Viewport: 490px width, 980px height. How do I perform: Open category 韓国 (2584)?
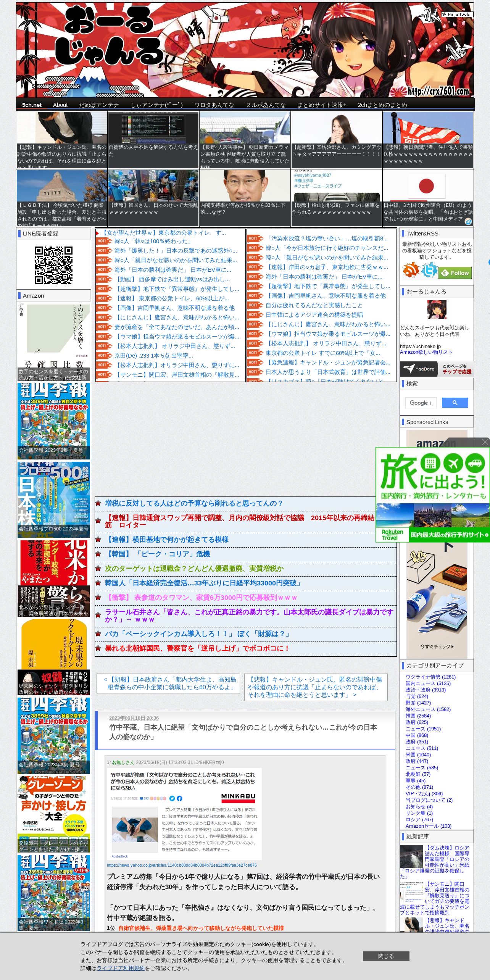click(418, 716)
